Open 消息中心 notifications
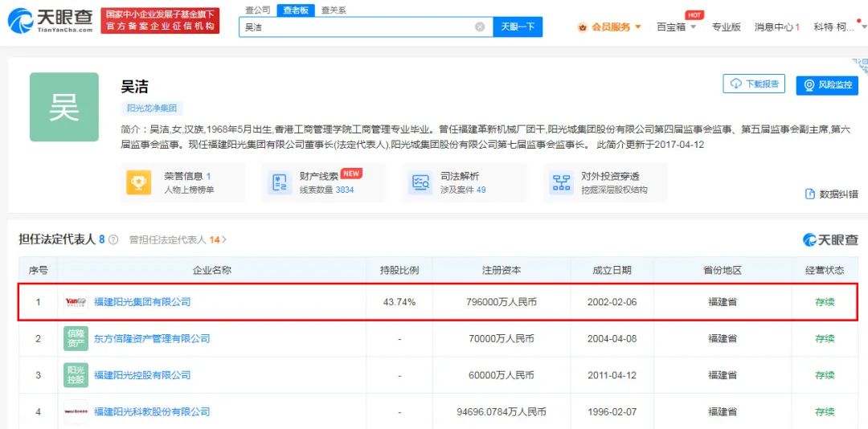 click(x=777, y=27)
